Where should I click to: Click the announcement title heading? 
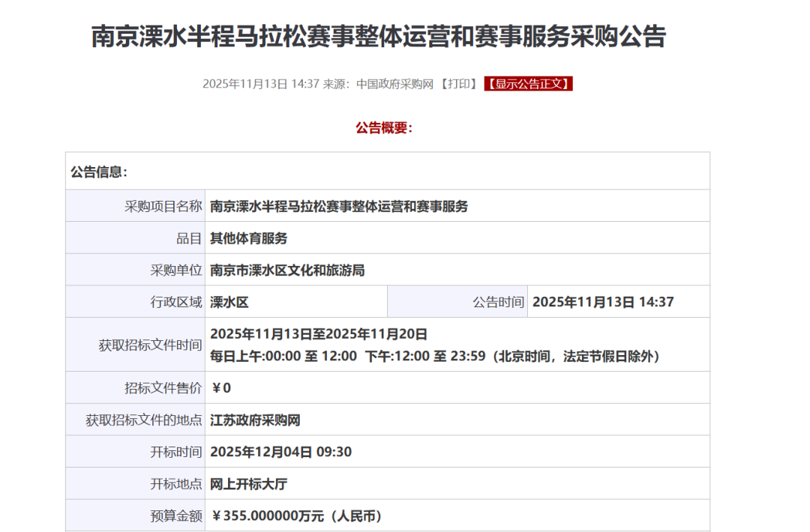tap(378, 36)
